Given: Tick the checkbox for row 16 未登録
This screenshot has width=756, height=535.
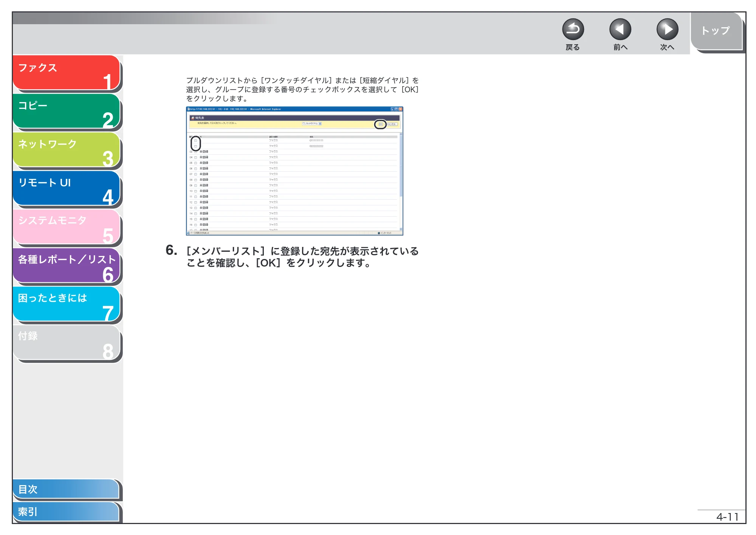Looking at the screenshot, I should tap(196, 225).
